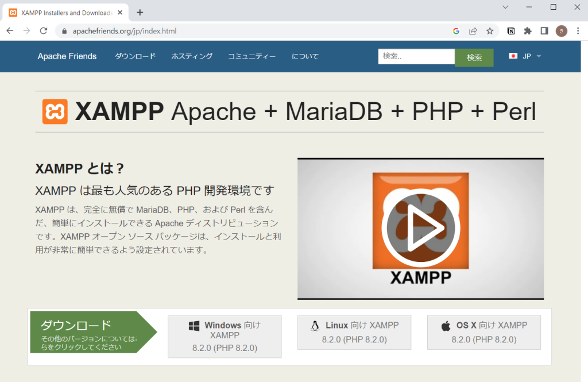
Task: Reload the page with the refresh icon
Action: [x=43, y=31]
